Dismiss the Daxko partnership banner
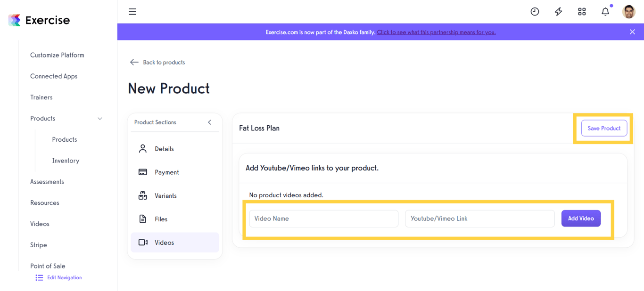Viewport: 644px width, 291px height. 632,32
